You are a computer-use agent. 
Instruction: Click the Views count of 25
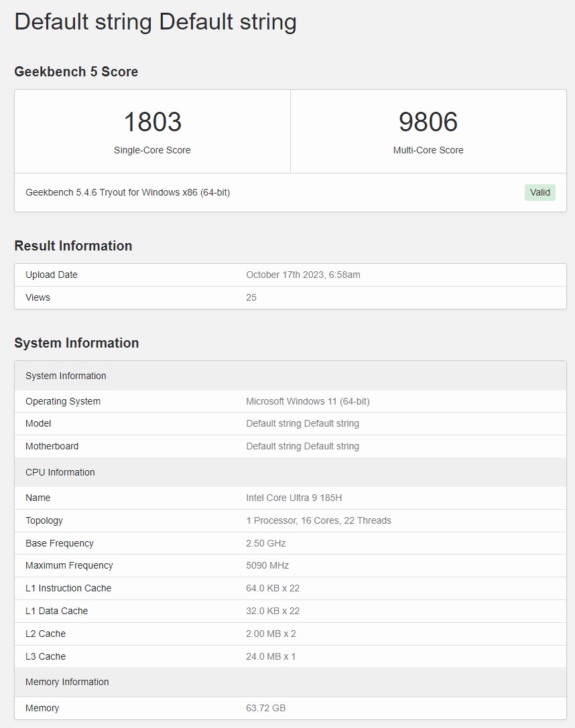[x=251, y=297]
